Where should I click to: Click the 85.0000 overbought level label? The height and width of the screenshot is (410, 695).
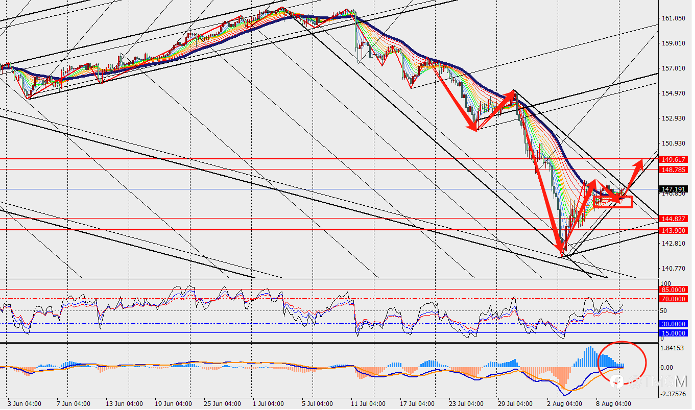tap(673, 289)
